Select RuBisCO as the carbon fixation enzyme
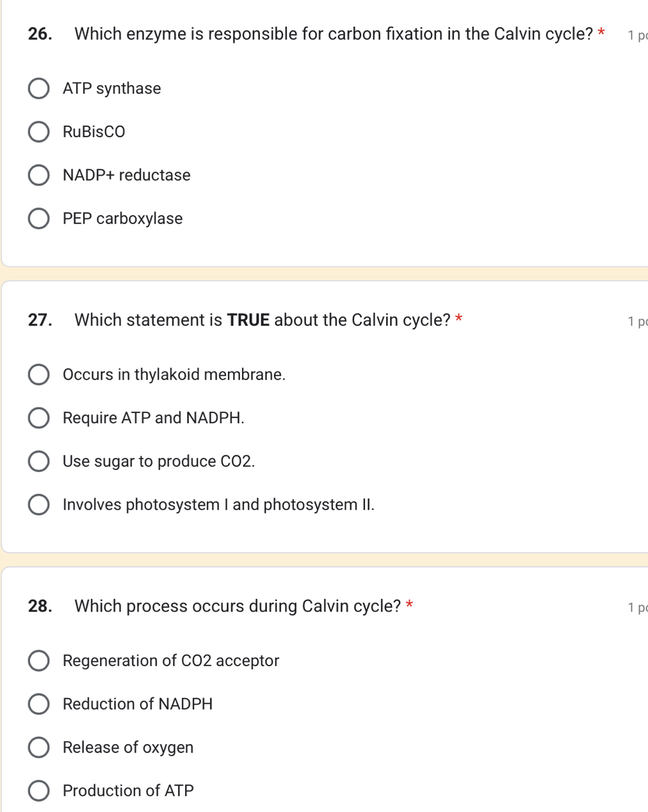Screen dimensions: 648x812 pyautogui.click(x=38, y=131)
